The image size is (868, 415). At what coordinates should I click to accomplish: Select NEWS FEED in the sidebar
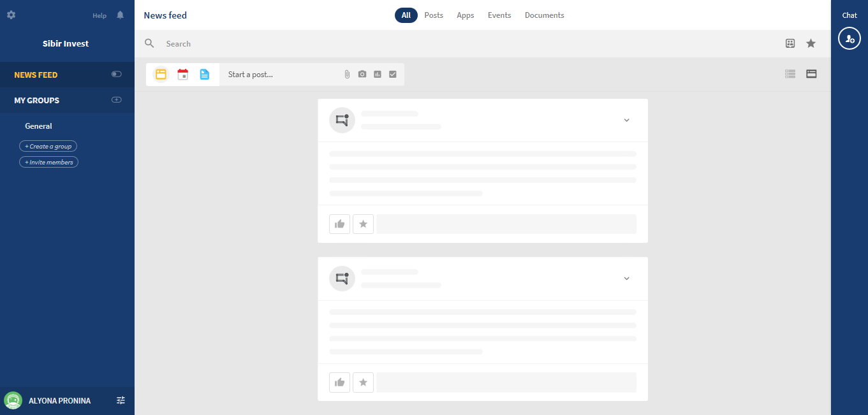[x=36, y=75]
